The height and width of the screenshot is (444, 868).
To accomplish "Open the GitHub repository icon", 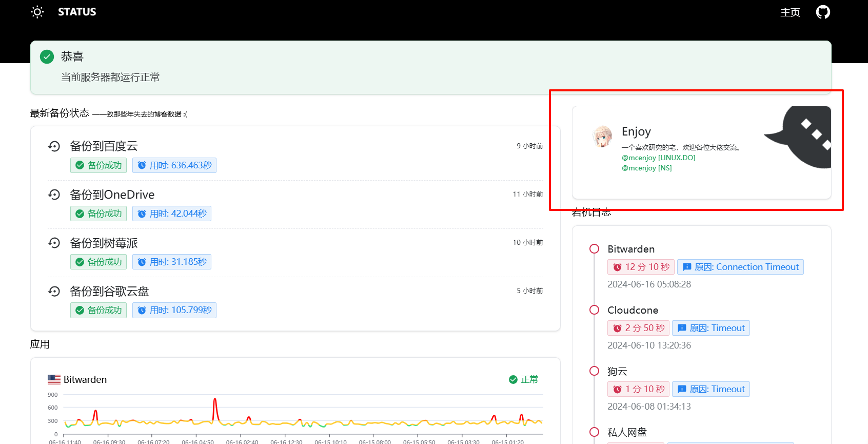I will pos(823,12).
